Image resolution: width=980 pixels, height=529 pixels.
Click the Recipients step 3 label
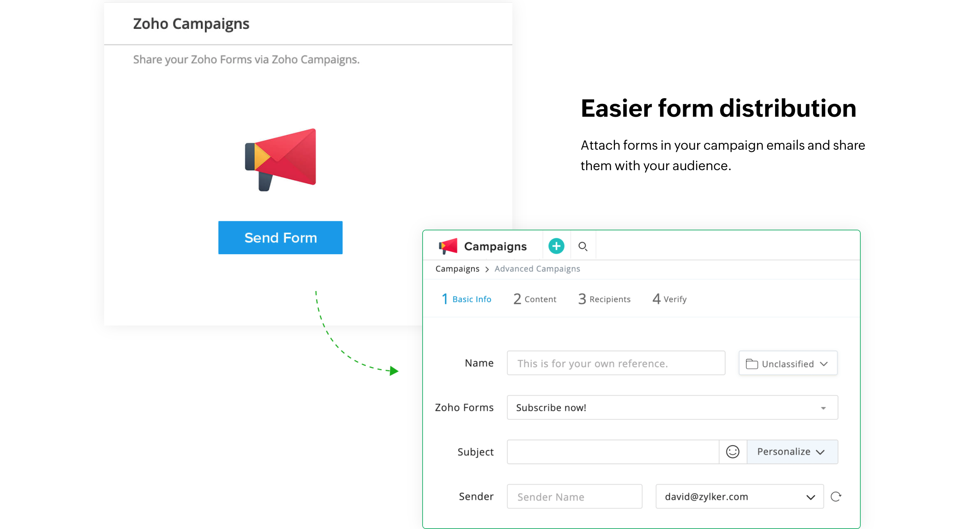(604, 299)
